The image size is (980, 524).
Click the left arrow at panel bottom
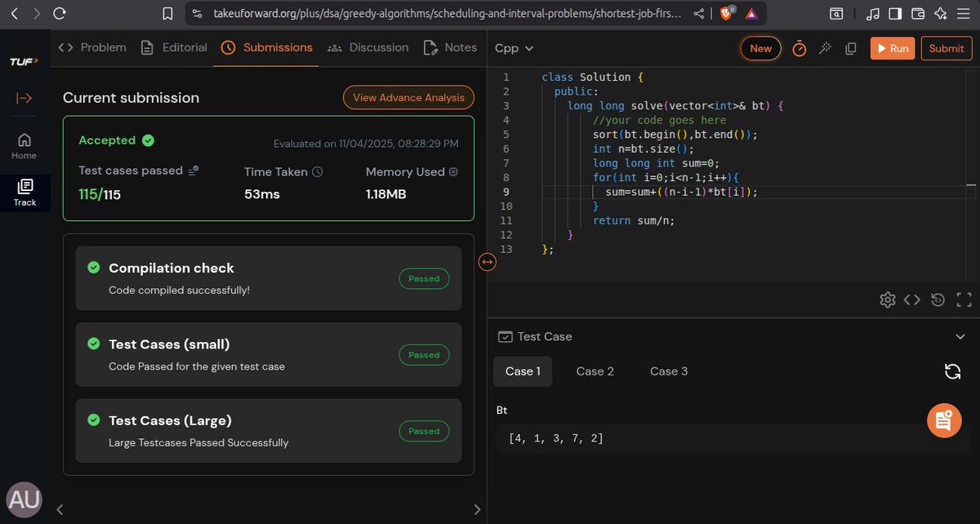click(x=59, y=509)
